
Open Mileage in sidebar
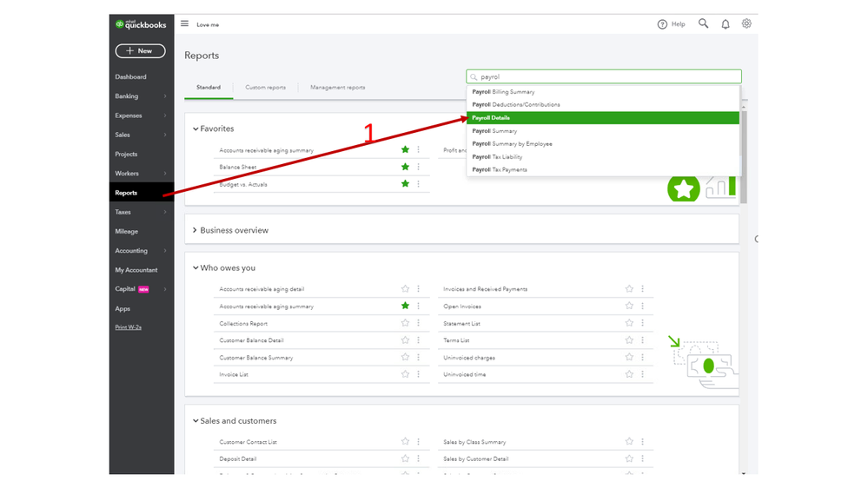127,231
